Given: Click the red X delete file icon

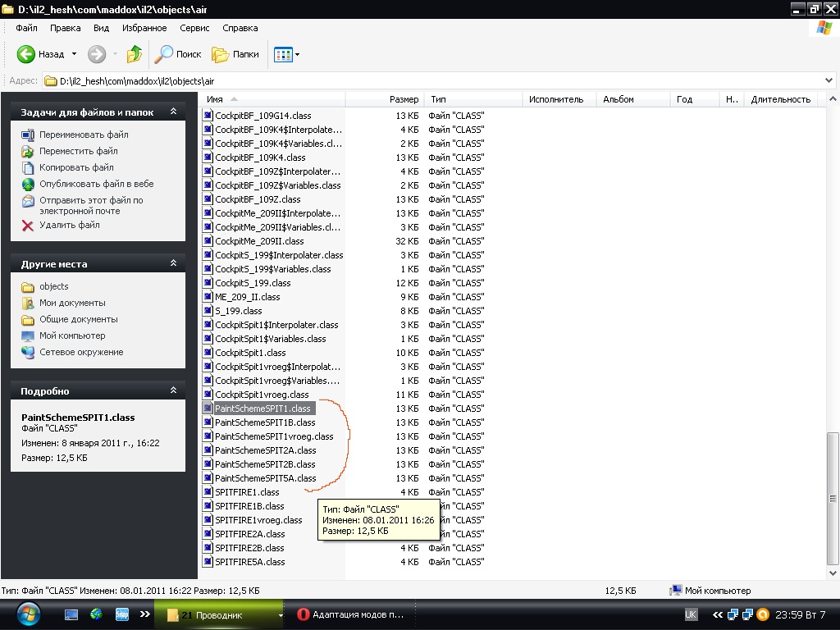Looking at the screenshot, I should tap(28, 226).
